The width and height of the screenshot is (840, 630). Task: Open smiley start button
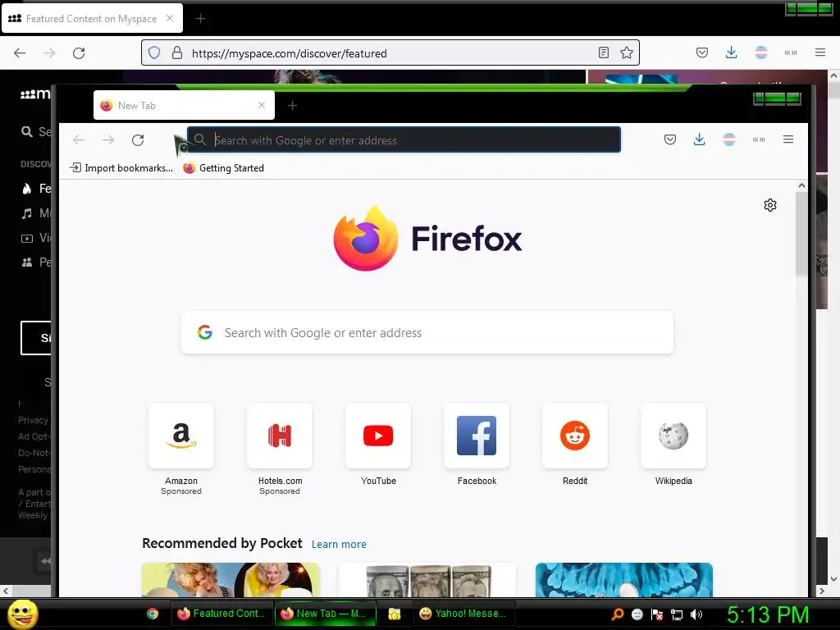point(22,614)
